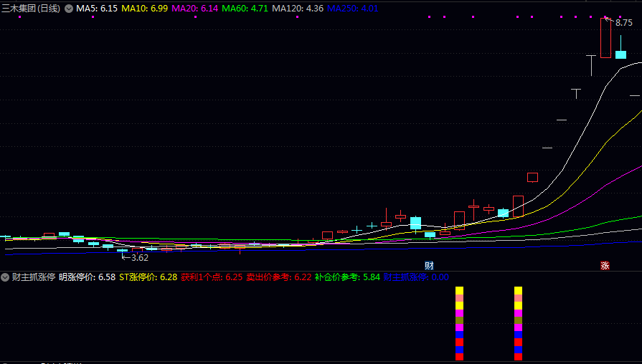This screenshot has height=364, width=642.
Task: Select the MA20: 6.14 label
Action: click(x=195, y=9)
